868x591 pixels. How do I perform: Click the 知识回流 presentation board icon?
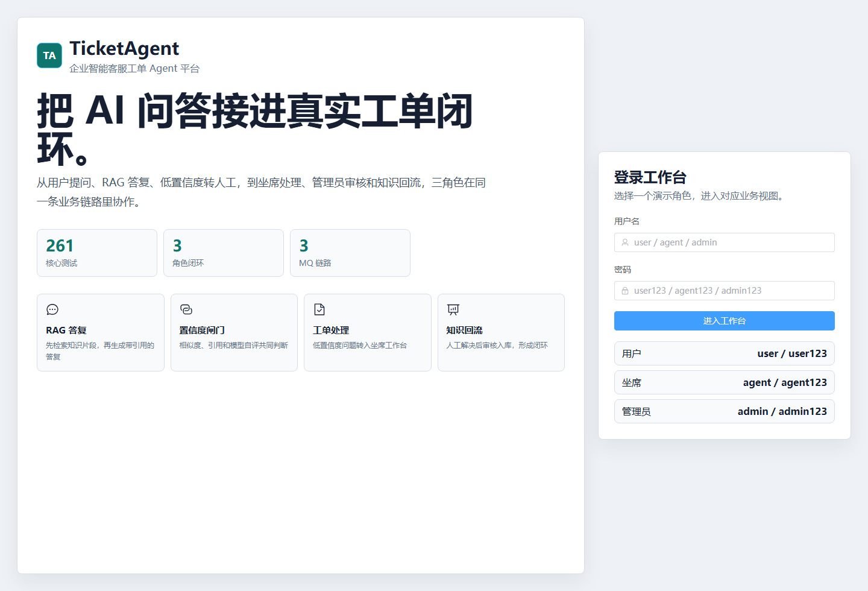[x=453, y=309]
